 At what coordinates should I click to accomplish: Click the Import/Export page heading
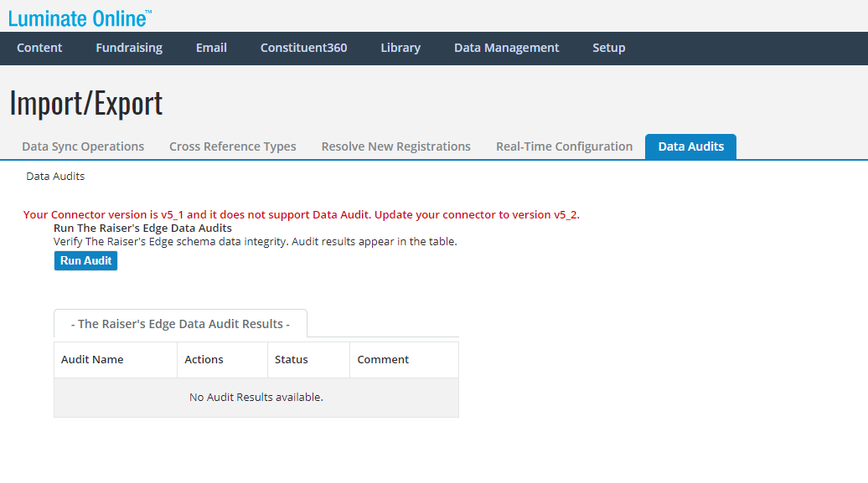(x=86, y=104)
